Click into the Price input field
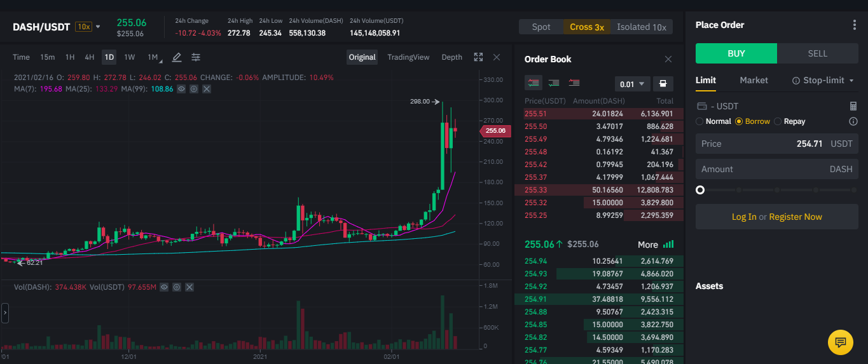Image resolution: width=868 pixels, height=364 pixels. 777,144
